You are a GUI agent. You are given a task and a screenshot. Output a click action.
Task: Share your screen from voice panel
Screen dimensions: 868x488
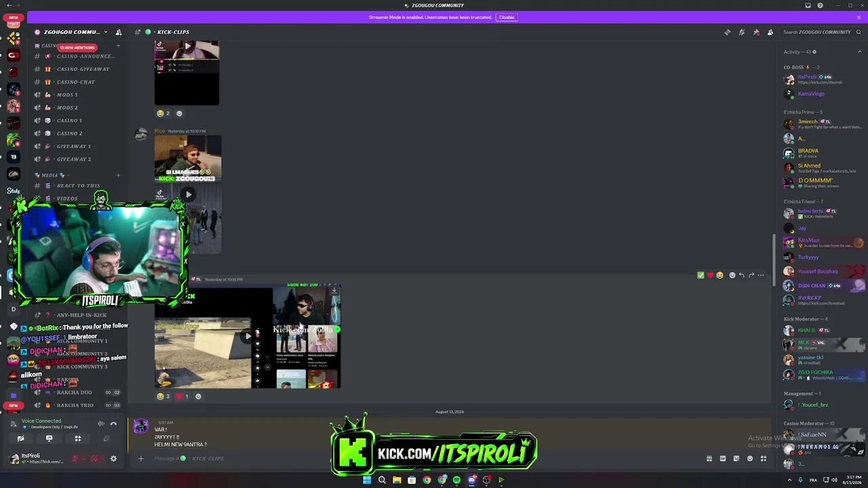[49, 439]
